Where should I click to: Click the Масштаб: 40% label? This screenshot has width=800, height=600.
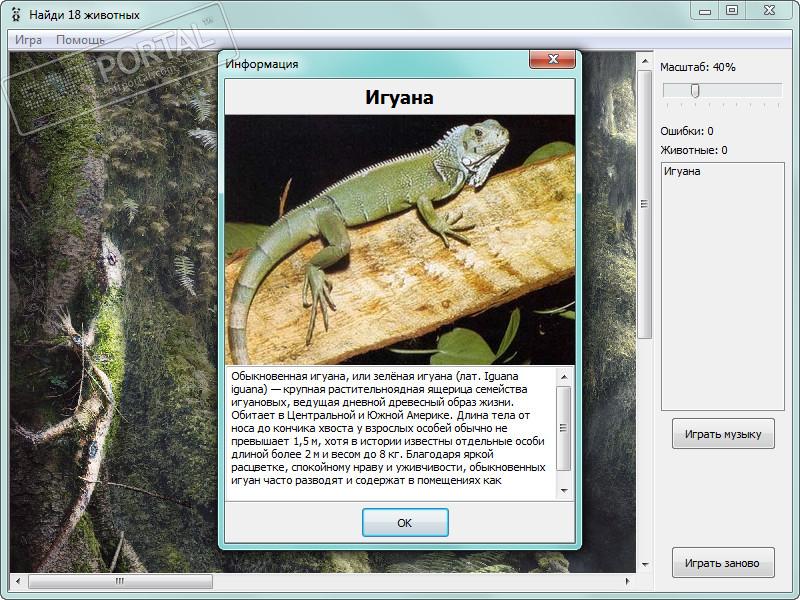pos(697,67)
